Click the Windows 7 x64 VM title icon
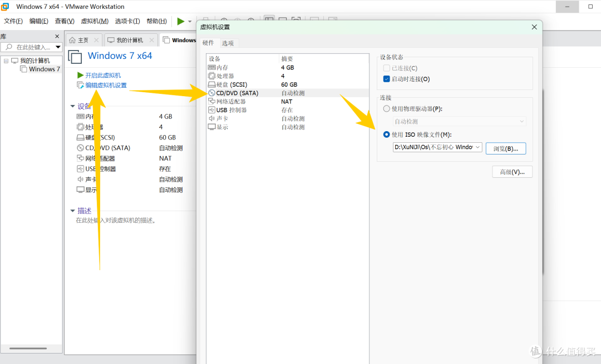This screenshot has width=601, height=364. 75,57
